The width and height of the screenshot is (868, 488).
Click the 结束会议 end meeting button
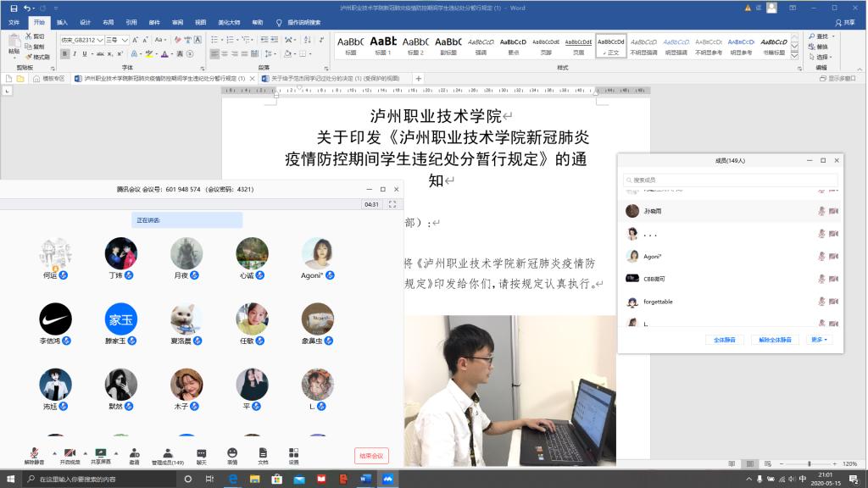click(x=371, y=456)
